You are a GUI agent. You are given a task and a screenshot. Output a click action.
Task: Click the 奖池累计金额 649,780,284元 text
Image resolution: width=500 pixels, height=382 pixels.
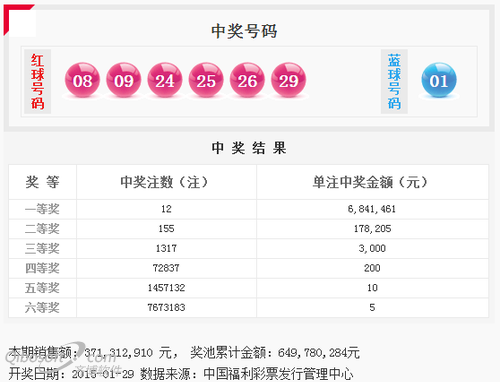(275, 353)
